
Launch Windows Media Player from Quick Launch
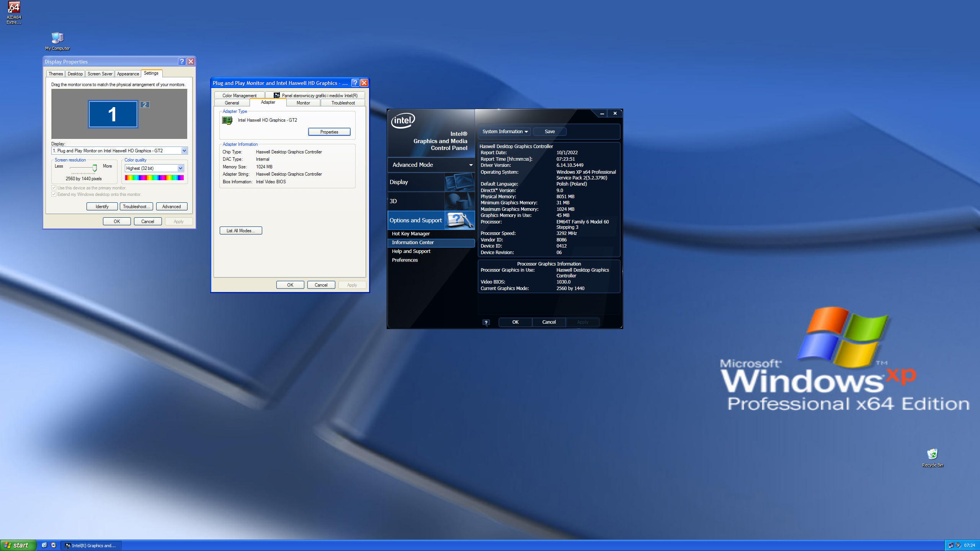[54, 545]
